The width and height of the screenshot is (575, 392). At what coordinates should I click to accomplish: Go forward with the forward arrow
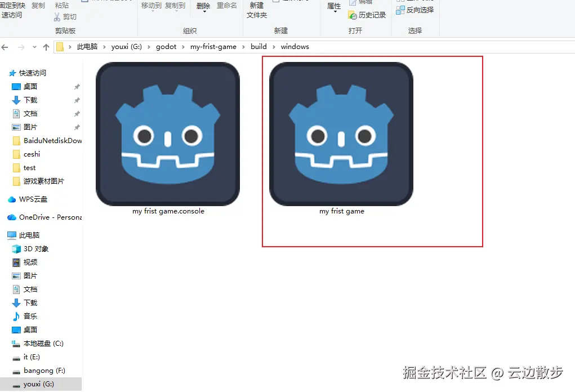point(21,47)
